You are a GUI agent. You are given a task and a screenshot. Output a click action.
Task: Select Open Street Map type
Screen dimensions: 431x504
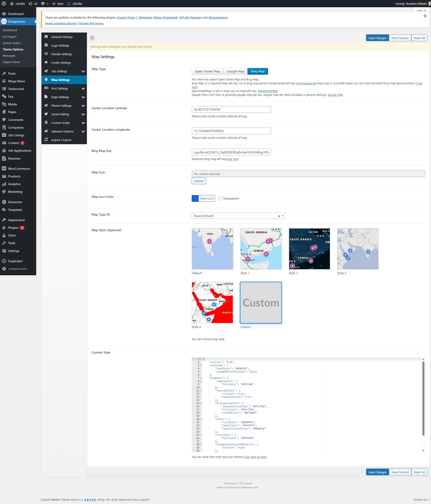pyautogui.click(x=207, y=71)
